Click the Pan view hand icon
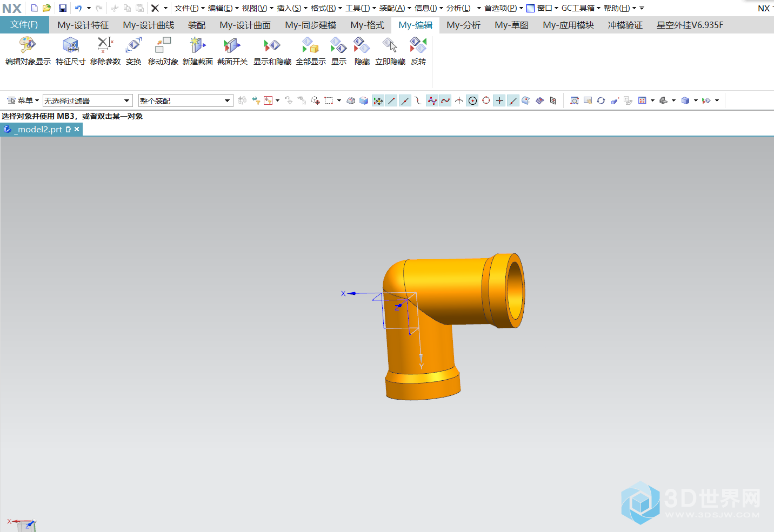Viewport: 774px width, 532px height. 588,100
